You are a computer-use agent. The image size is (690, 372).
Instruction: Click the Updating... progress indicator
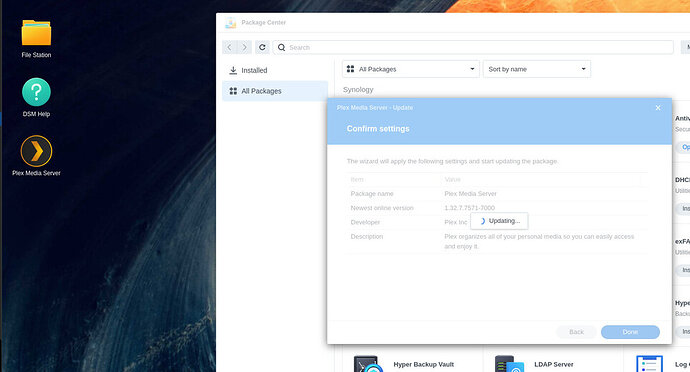point(499,221)
